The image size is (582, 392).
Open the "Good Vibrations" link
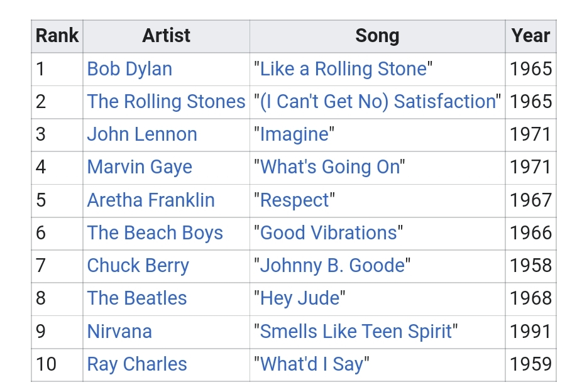[x=328, y=233]
